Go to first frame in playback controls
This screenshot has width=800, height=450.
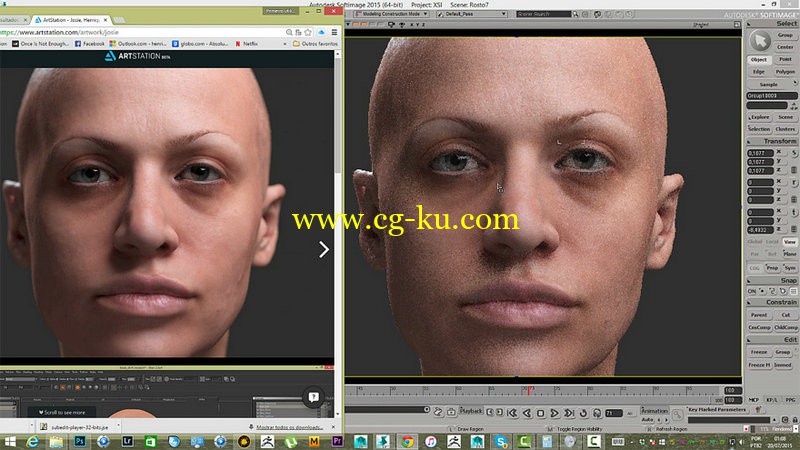pos(512,413)
